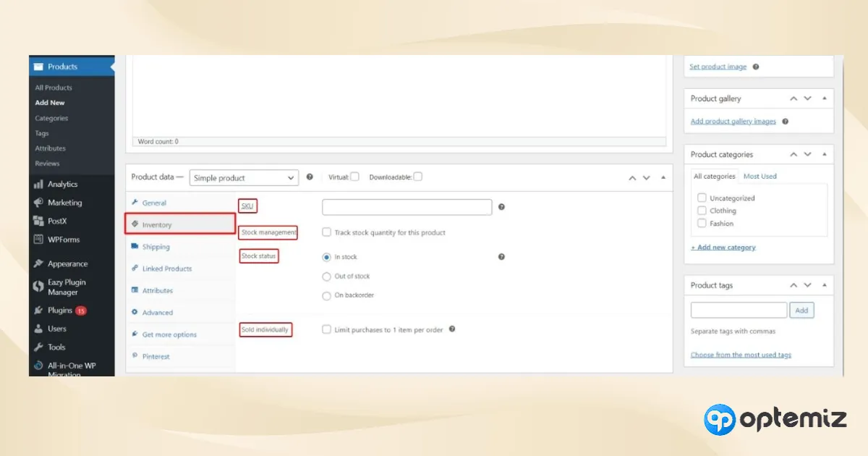
Task: Click the Users person icon in sidebar
Action: 38,329
